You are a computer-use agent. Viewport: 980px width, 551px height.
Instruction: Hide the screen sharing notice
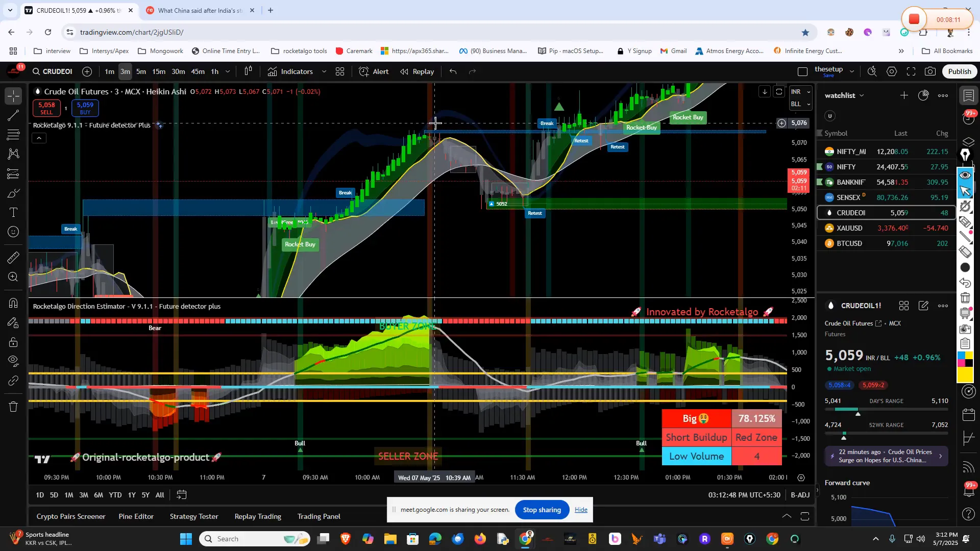click(581, 510)
